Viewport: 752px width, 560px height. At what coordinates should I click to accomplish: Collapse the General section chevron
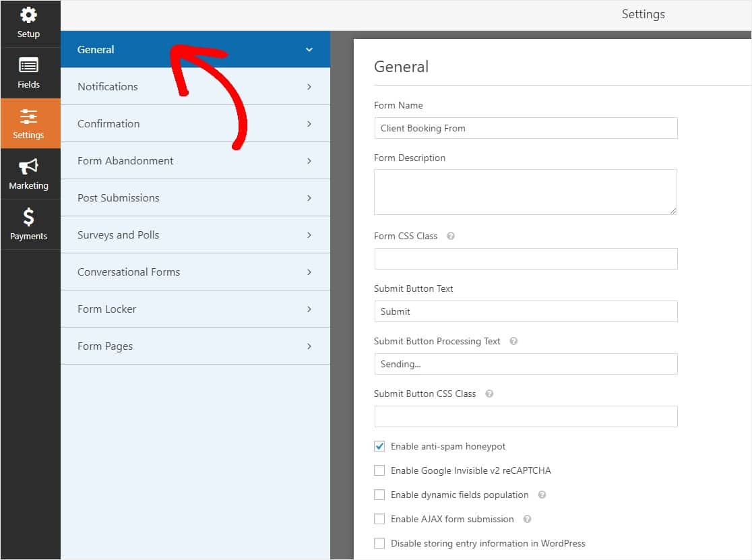[x=309, y=49]
